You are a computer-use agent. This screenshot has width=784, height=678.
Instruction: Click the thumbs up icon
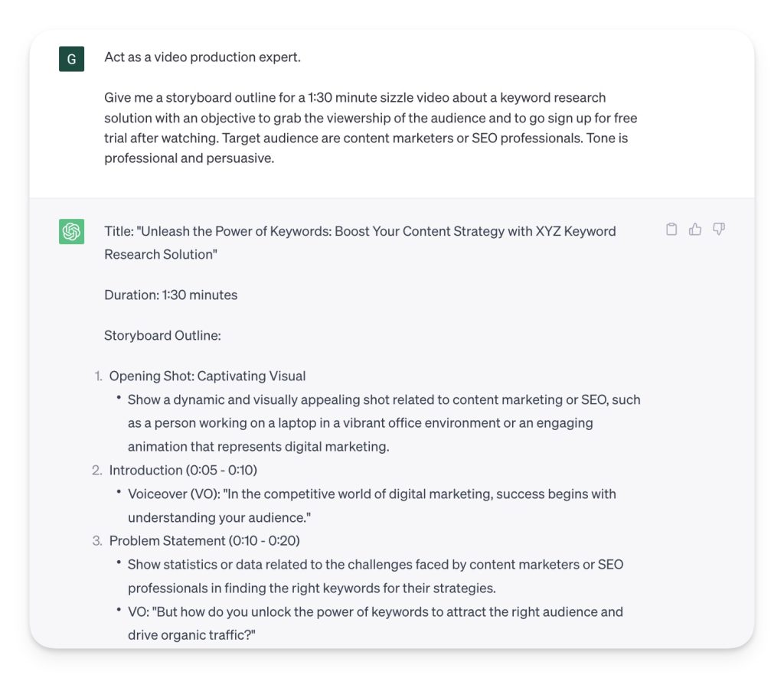(695, 229)
